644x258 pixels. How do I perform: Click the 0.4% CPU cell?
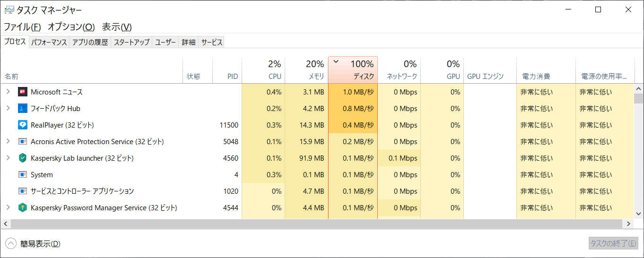point(263,92)
